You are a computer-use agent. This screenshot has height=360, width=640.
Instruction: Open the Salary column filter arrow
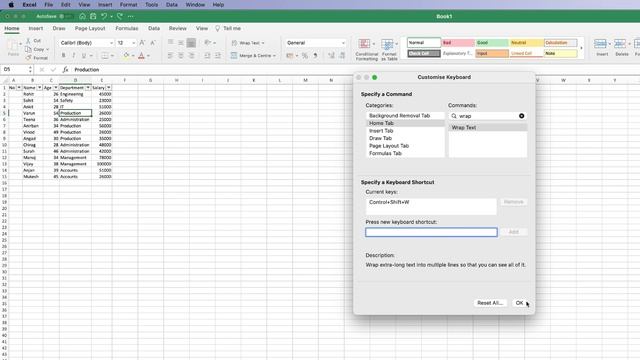[x=109, y=88]
